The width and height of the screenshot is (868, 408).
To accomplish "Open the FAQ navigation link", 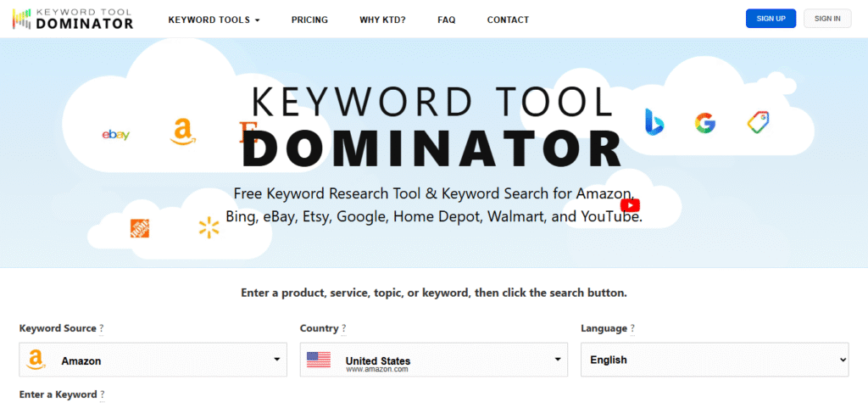I will [446, 20].
